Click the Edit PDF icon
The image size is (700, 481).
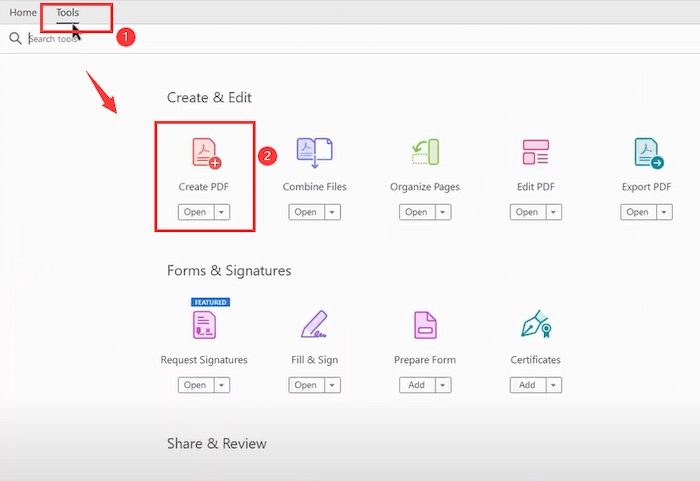[536, 153]
